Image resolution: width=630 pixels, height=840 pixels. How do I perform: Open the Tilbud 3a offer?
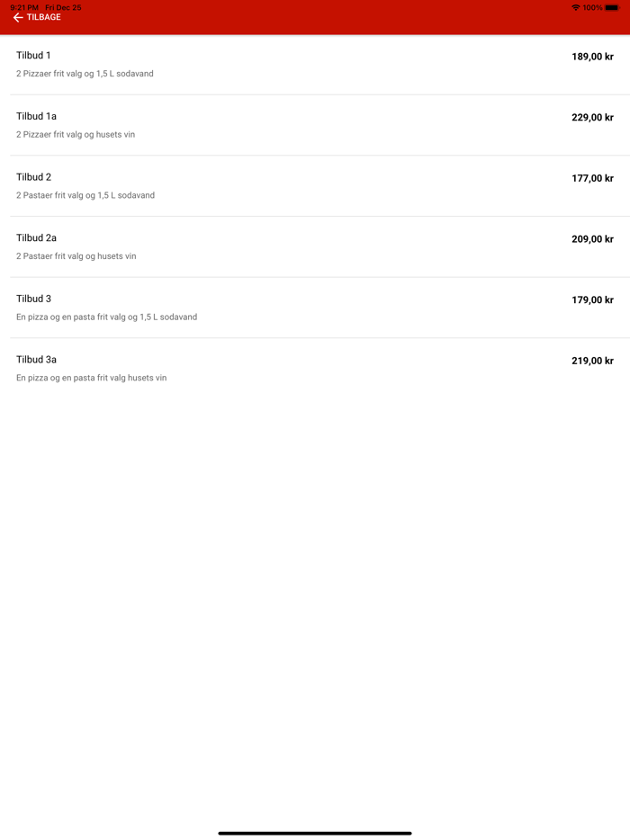click(x=36, y=360)
